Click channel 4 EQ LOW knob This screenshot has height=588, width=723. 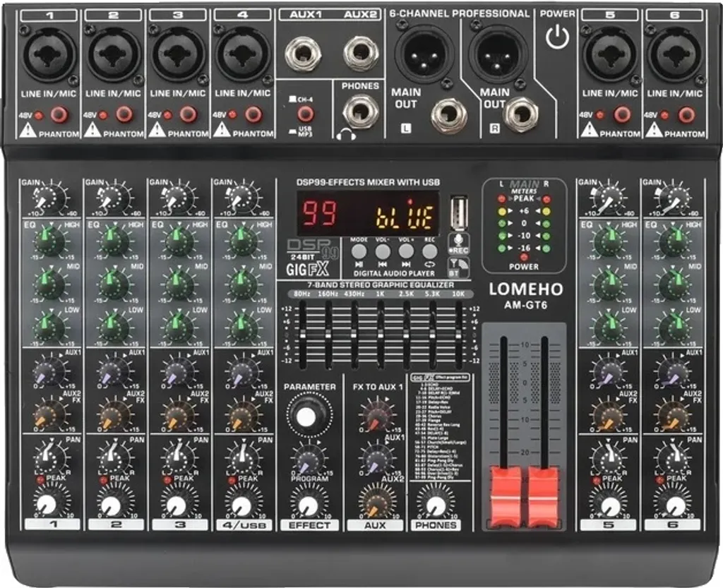[243, 328]
